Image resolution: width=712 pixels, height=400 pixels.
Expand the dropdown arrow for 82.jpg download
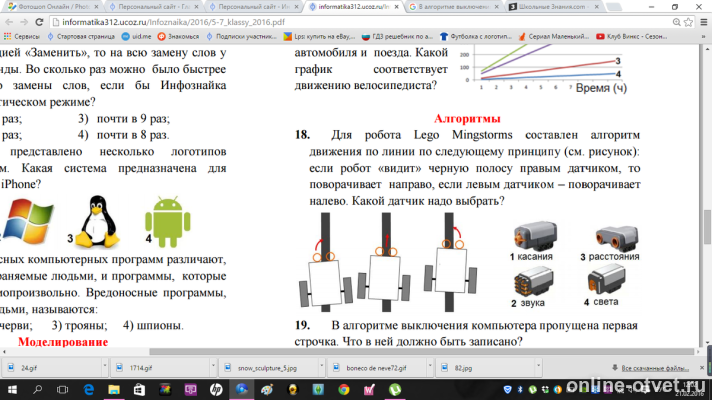point(539,365)
